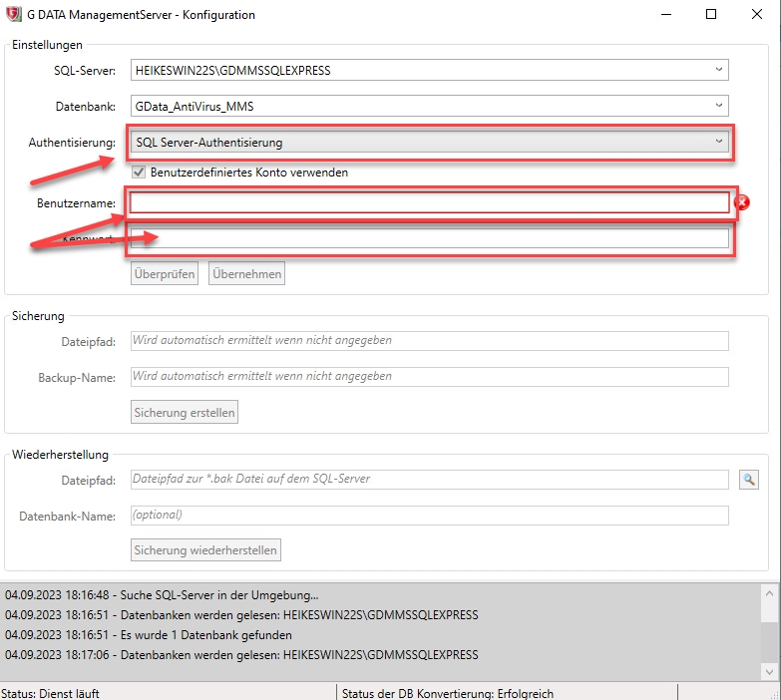This screenshot has width=781, height=700.
Task: Focus the Benutzername input field
Action: tap(429, 202)
